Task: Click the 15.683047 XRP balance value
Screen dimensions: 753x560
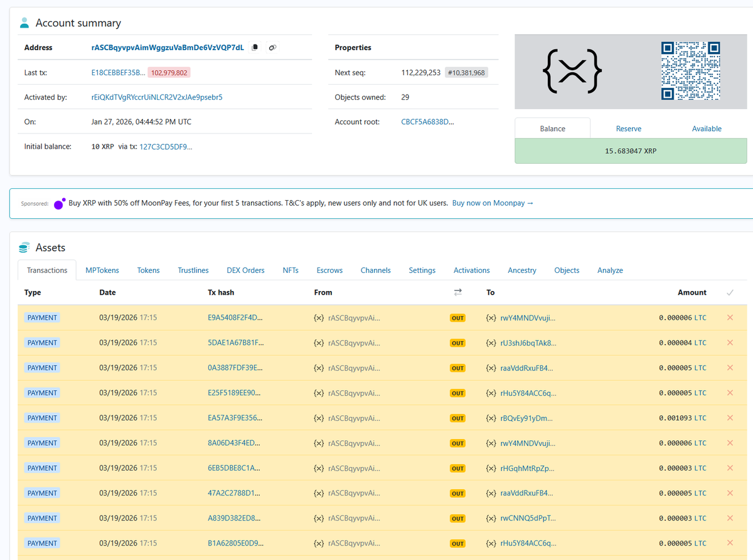Action: pos(631,151)
